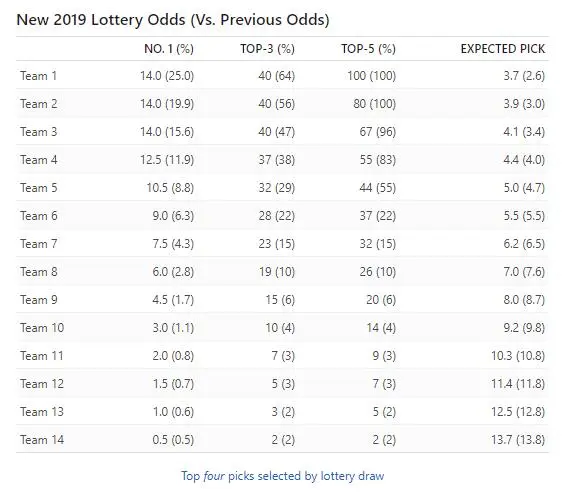
Task: Select the Team 5 row label
Action: 39,188
